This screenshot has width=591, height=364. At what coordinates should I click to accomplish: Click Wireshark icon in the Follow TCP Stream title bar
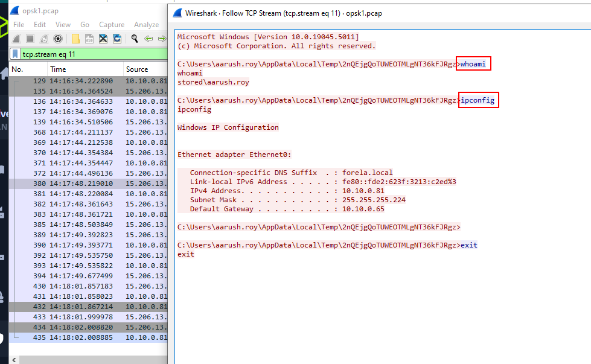point(177,13)
